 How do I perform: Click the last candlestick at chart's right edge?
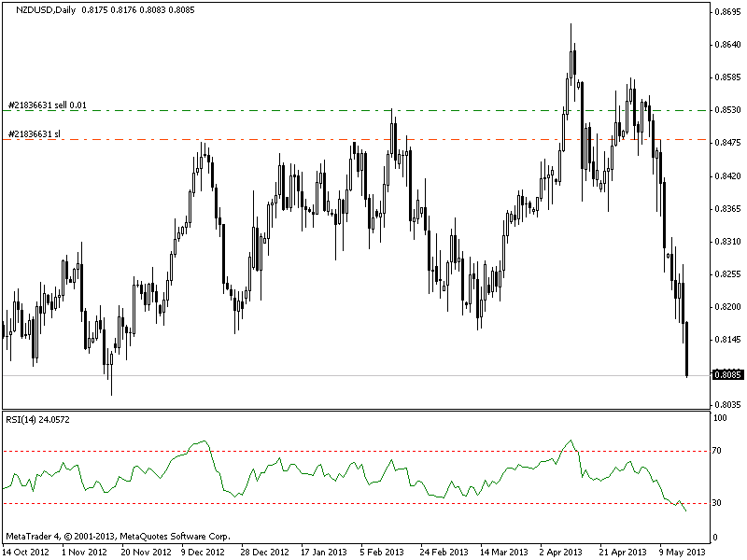687,349
